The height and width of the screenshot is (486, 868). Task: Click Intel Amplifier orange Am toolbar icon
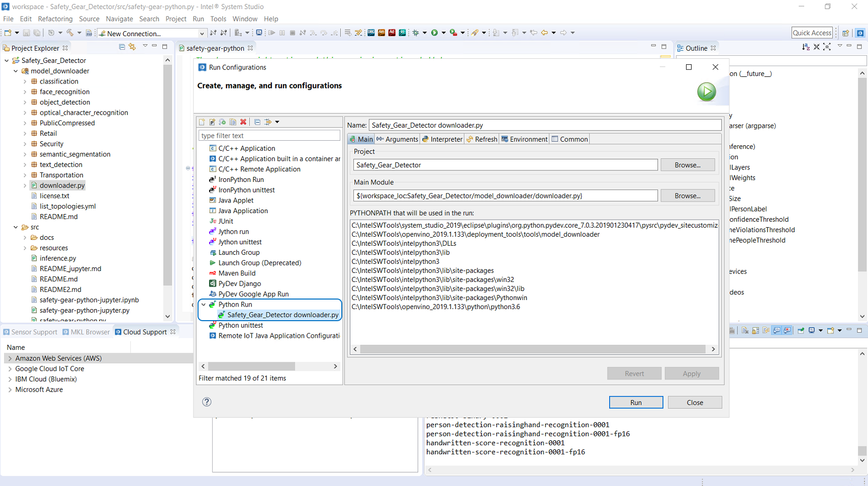381,33
